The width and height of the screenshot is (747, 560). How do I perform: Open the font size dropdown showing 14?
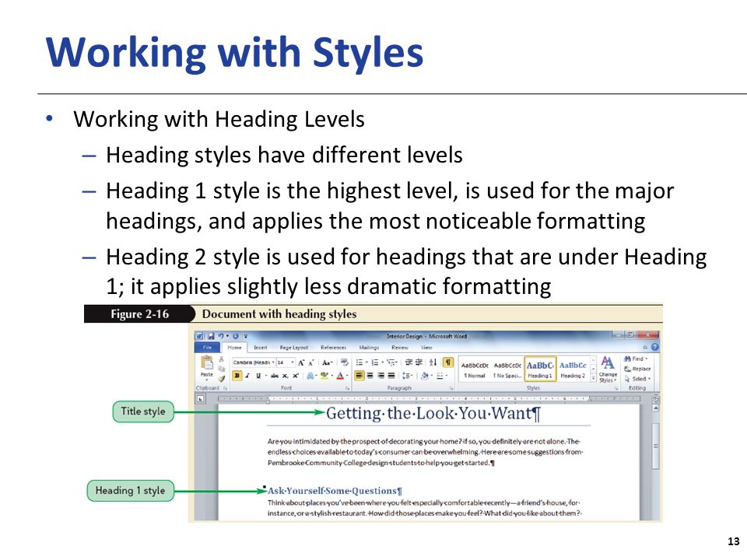(x=293, y=363)
